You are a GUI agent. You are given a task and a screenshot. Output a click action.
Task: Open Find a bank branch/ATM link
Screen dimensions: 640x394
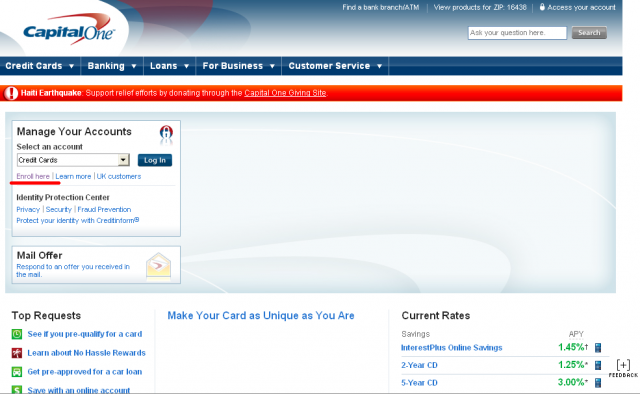point(381,7)
